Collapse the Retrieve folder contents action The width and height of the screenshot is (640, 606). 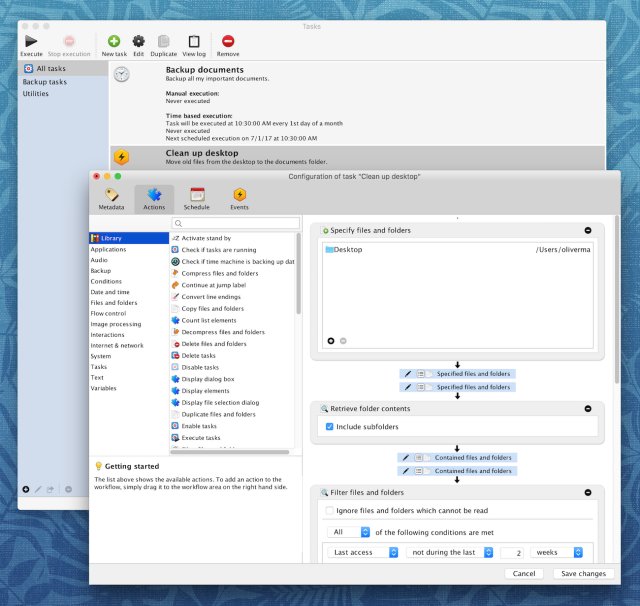(x=588, y=409)
